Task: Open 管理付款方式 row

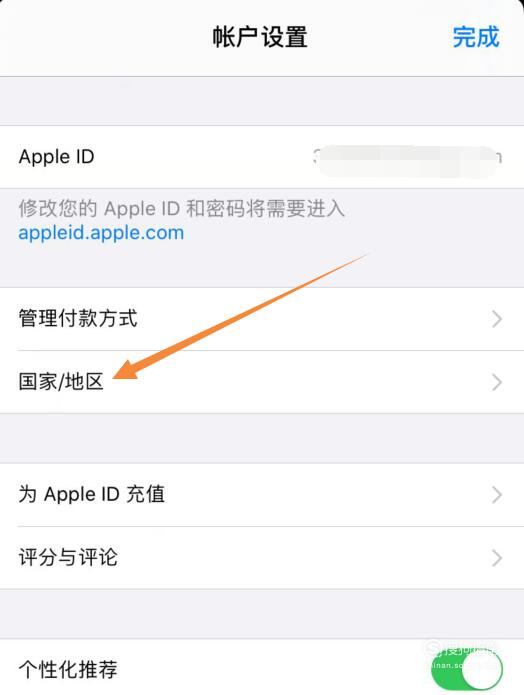Action: [262, 319]
